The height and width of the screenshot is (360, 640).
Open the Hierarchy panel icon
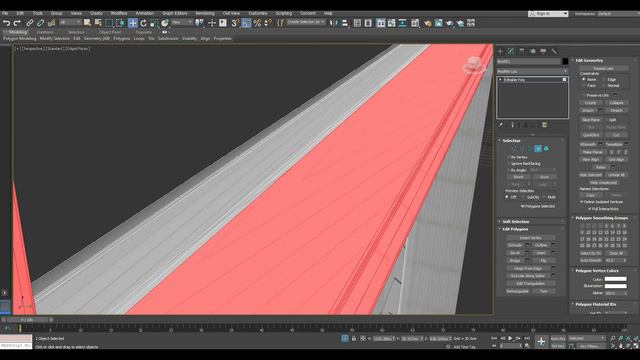tap(522, 51)
